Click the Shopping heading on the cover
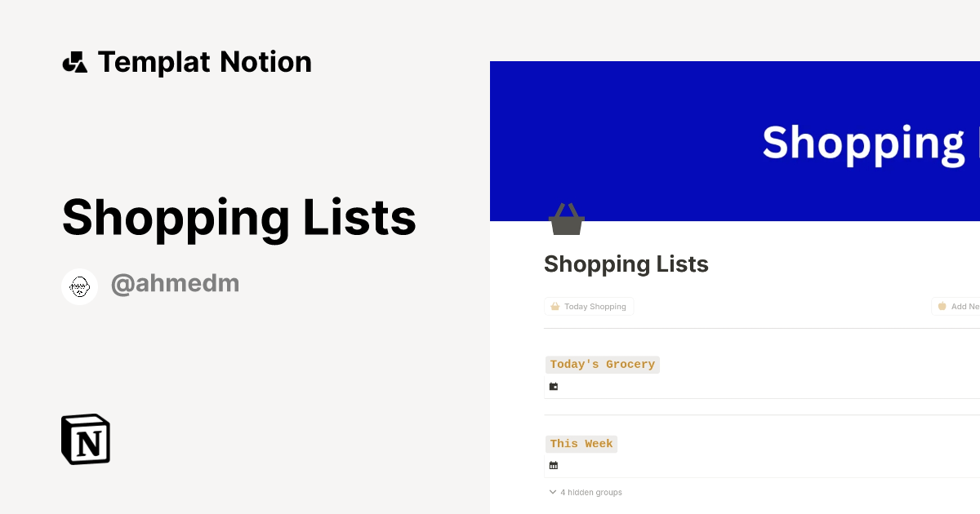The width and height of the screenshot is (980, 514). tap(865, 142)
